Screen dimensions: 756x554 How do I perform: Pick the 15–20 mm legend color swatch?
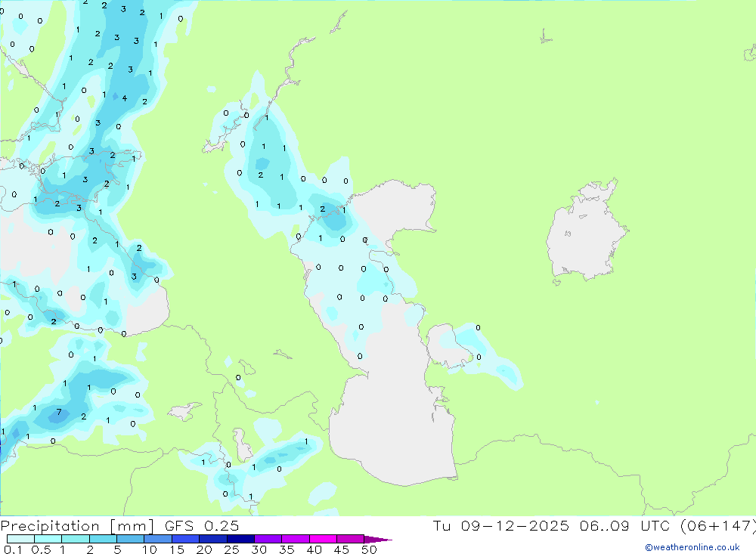(186, 539)
